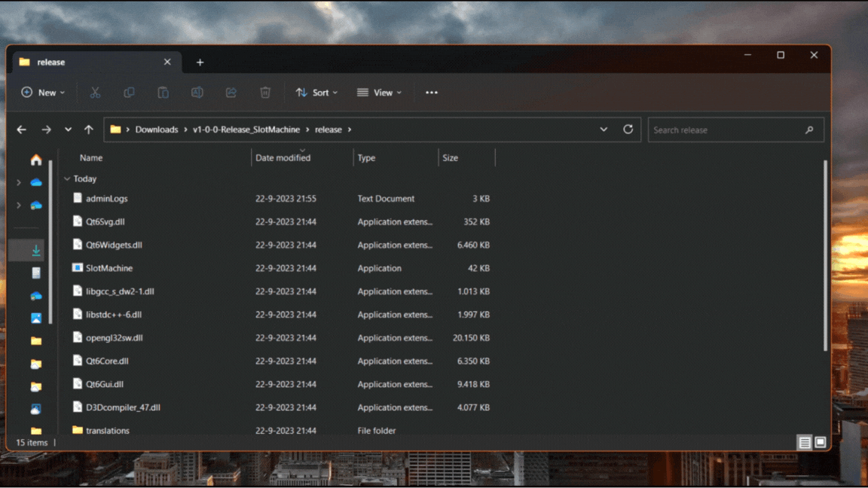Viewport: 868px width, 488px height.
Task: Click the File folder type cell
Action: click(377, 431)
